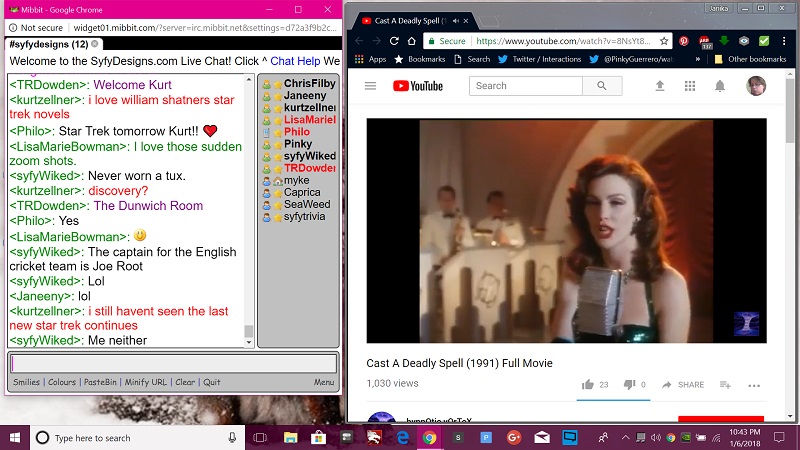Click the chat message input box

point(173,363)
